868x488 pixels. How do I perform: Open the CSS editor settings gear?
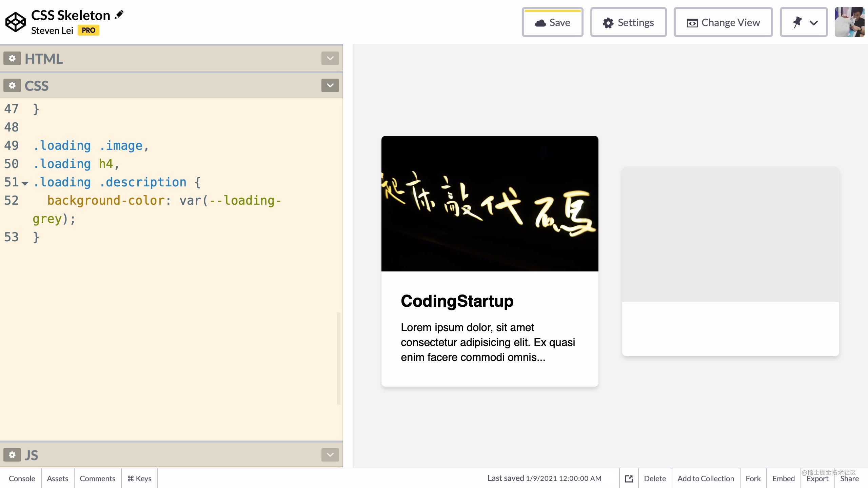[x=12, y=85]
